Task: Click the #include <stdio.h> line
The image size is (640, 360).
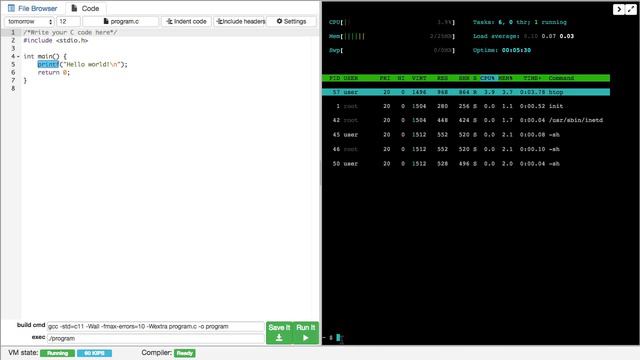Action: 56,40
